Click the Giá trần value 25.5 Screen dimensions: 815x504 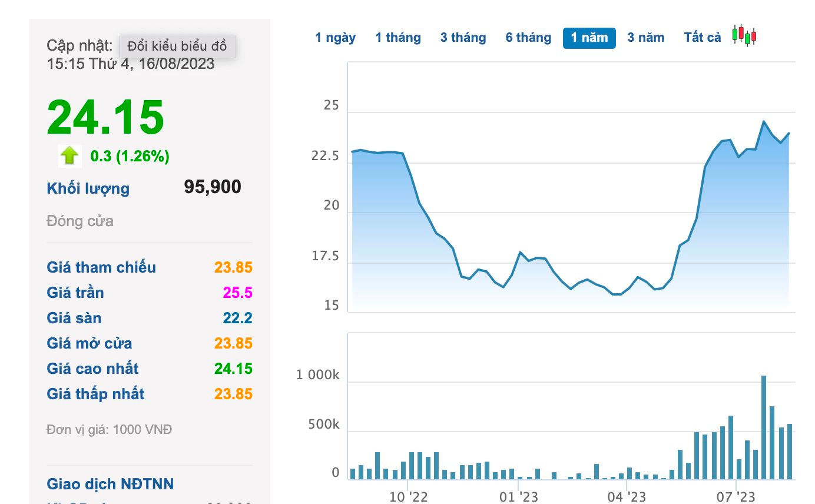[237, 293]
